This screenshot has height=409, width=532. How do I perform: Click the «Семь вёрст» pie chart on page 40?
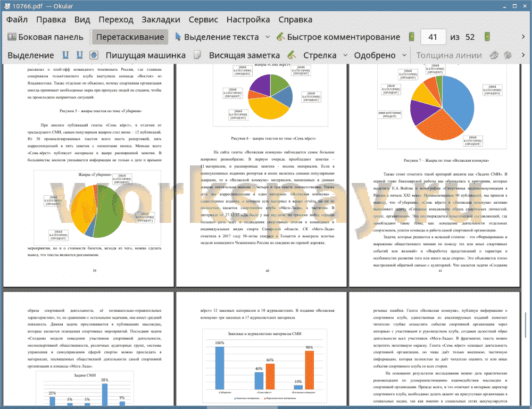coord(270,96)
